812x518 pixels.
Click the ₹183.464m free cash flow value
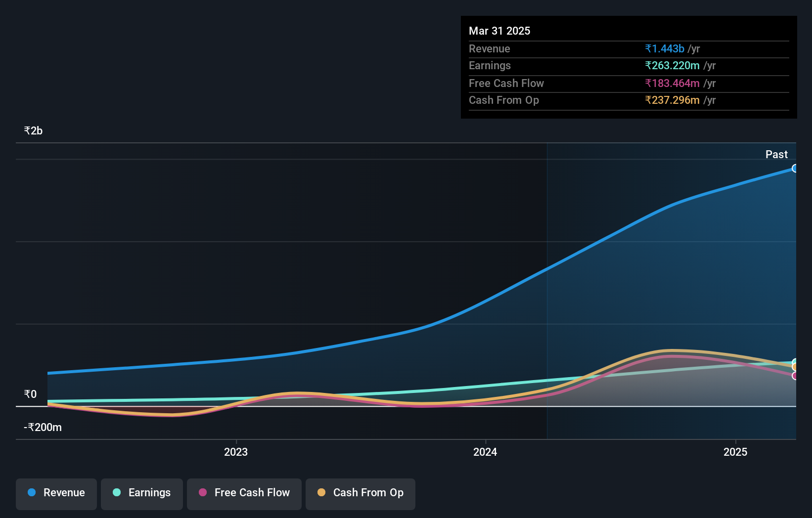pyautogui.click(x=672, y=83)
